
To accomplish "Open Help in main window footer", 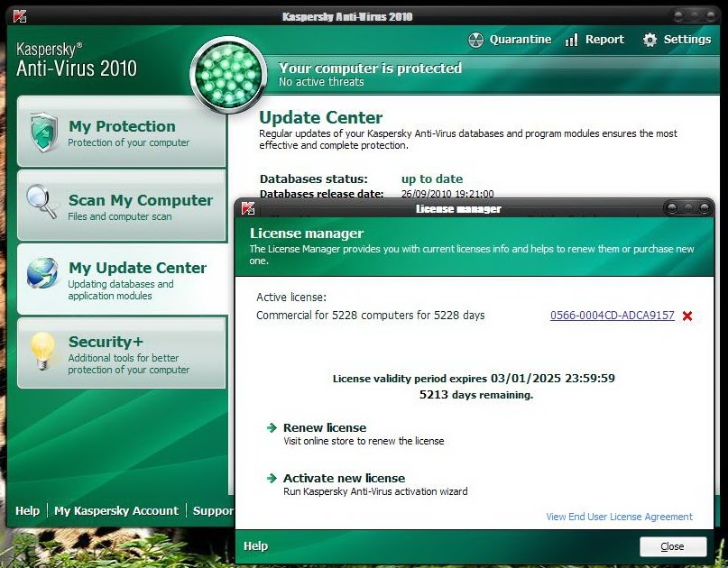I will pos(27,511).
